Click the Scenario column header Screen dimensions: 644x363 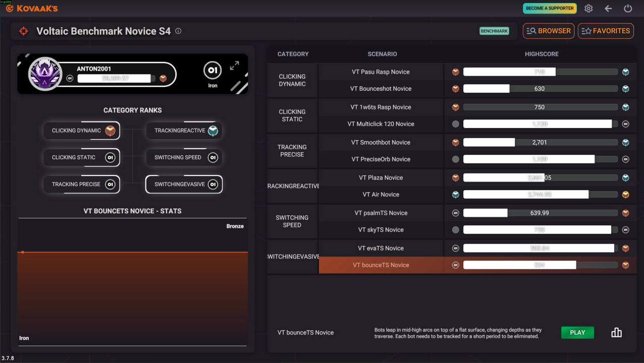[382, 54]
